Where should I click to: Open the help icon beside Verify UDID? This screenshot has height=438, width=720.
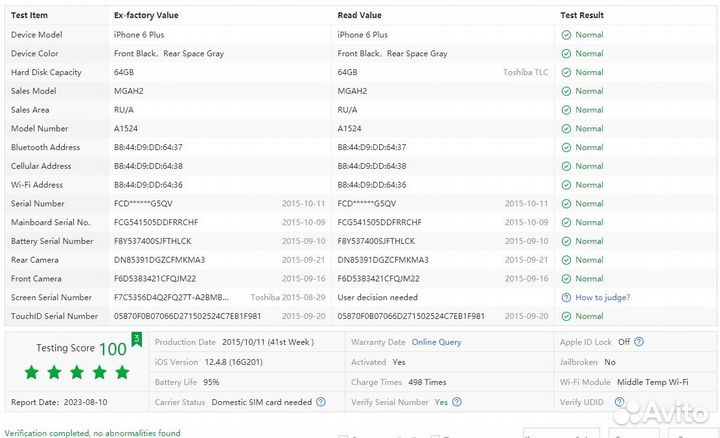(x=619, y=402)
